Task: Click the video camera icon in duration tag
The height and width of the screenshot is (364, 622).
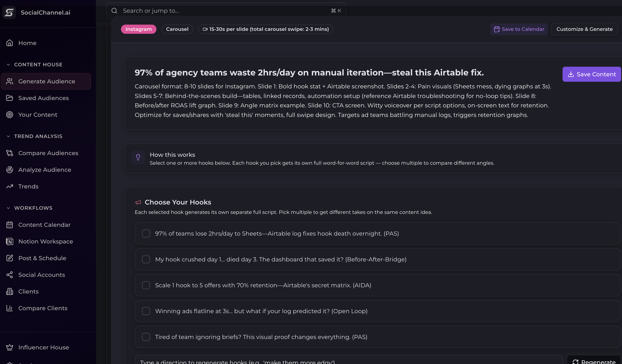Action: click(205, 29)
